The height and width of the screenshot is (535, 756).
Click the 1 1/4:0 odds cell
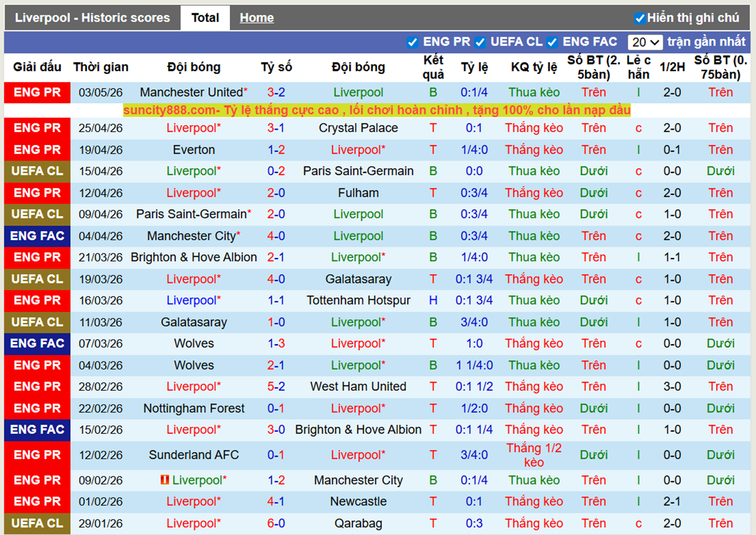click(474, 365)
